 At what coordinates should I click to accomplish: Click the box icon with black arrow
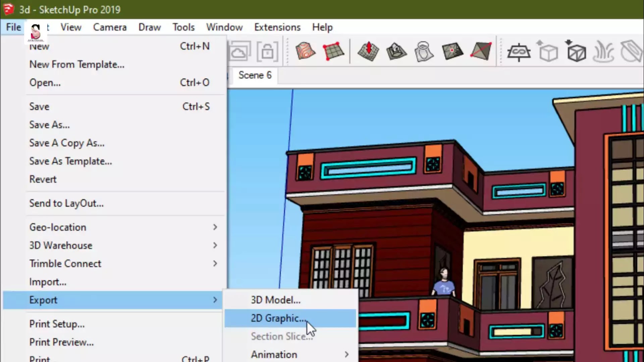(576, 51)
